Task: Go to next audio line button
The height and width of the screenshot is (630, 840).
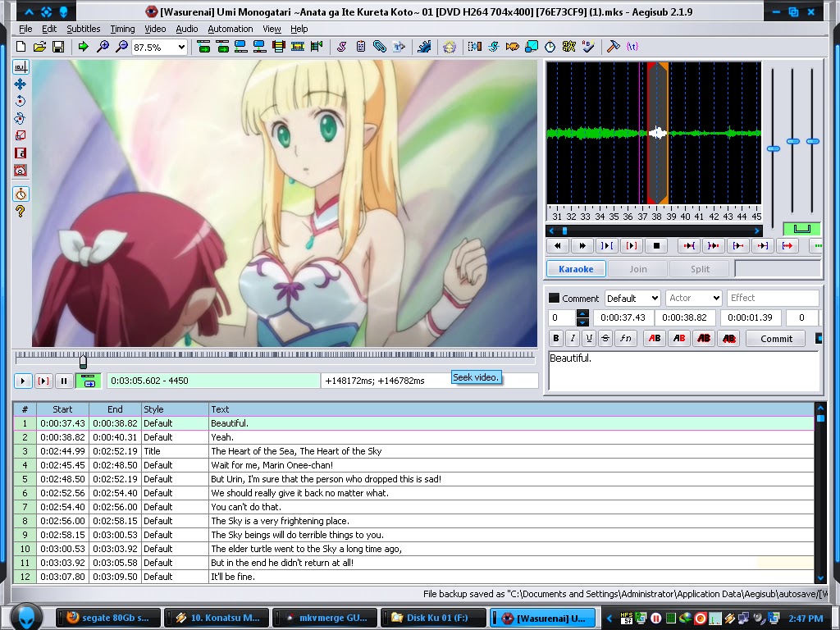Action: (582, 246)
